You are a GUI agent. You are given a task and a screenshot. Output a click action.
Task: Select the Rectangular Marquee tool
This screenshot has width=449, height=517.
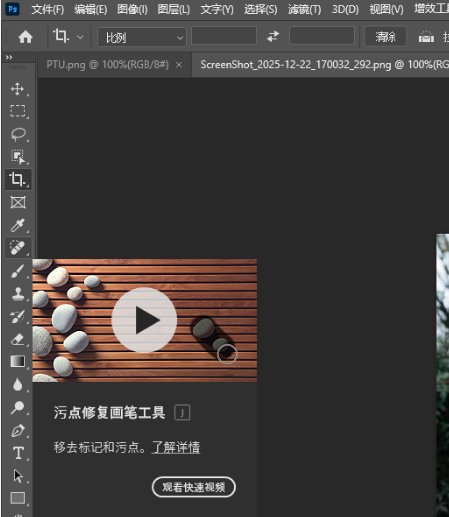click(x=17, y=111)
